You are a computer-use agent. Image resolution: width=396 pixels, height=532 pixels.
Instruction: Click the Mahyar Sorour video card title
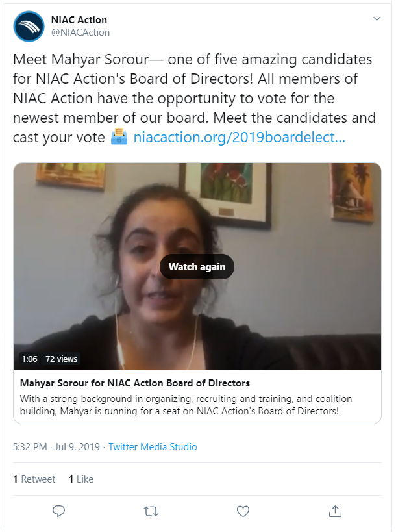135,383
